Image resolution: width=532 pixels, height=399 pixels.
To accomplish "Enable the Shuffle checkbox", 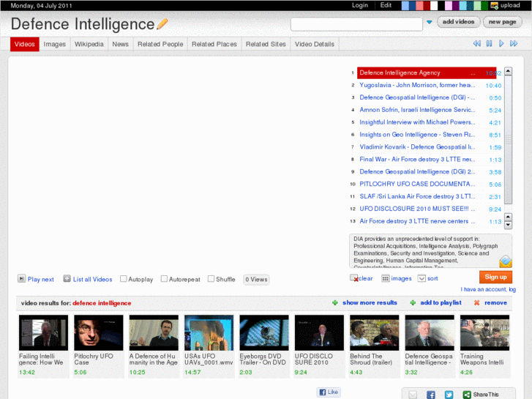I will (211, 279).
